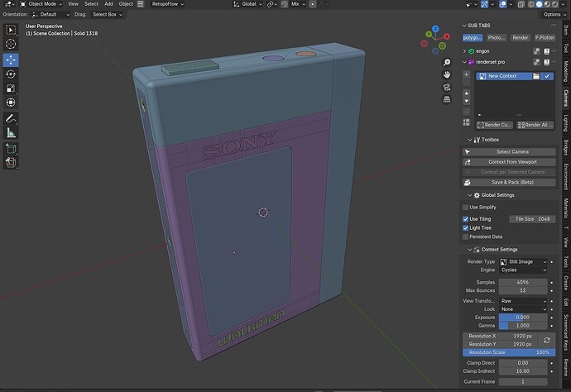Click the red X axis gizmo
Screen dimensions: 571x392
coord(447,36)
